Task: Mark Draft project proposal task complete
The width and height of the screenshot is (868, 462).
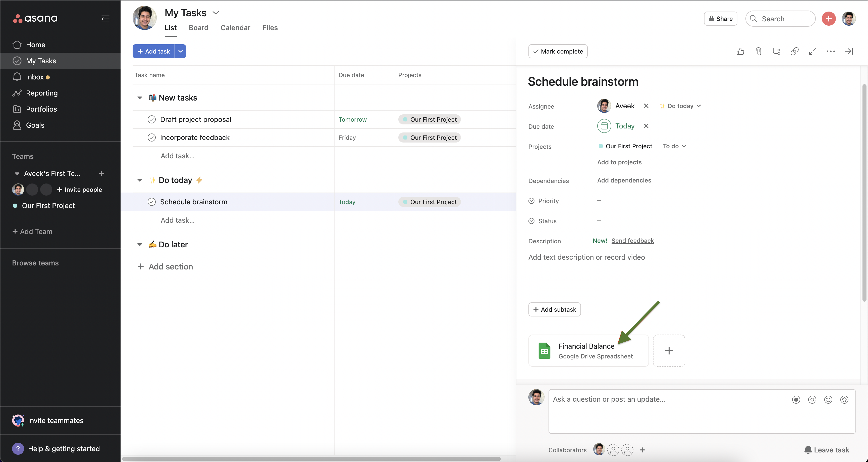Action: pyautogui.click(x=152, y=119)
